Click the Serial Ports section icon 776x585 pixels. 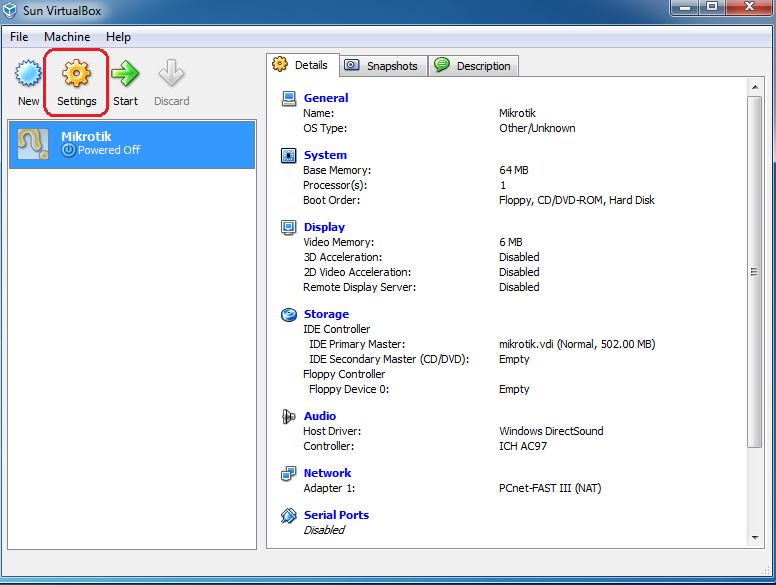[x=289, y=516]
